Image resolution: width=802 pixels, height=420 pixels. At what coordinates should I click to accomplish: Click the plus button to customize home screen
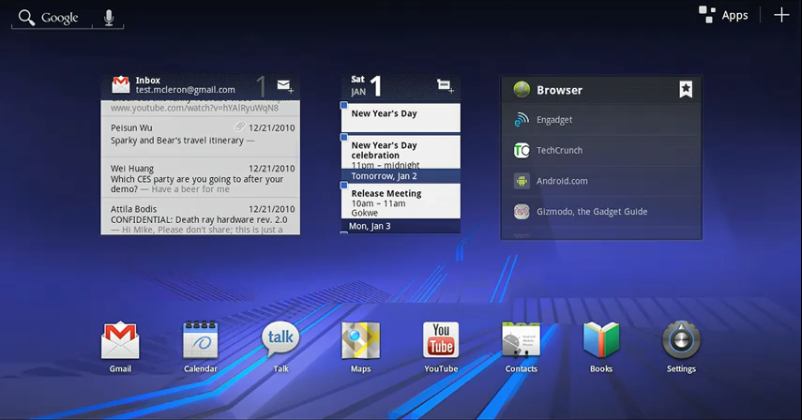pyautogui.click(x=781, y=15)
